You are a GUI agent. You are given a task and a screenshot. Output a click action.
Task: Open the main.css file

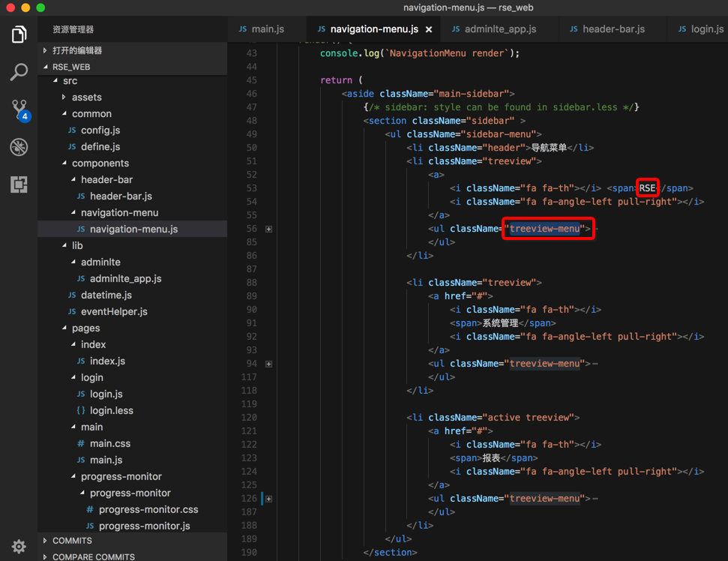click(x=110, y=443)
